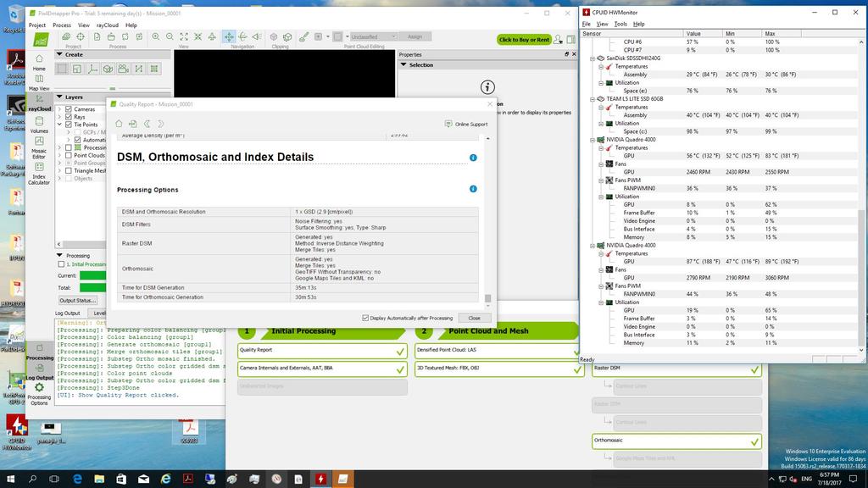
Task: Click the user account icon near Buy button
Action: 558,39
